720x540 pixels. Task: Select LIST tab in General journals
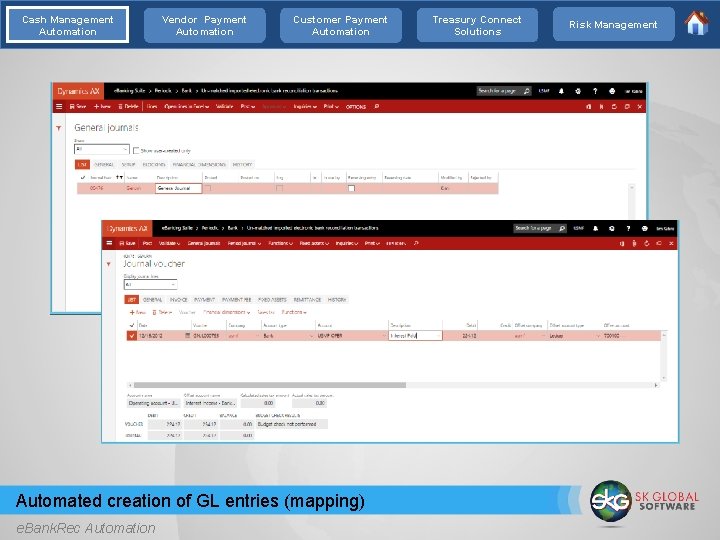pyautogui.click(x=82, y=164)
